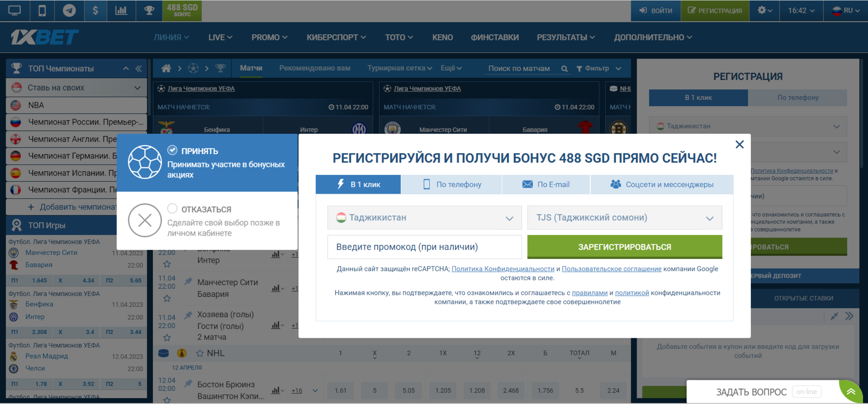Open the Турнирная сетка dropdown
Viewport: 868px width, 404px height.
[x=400, y=68]
